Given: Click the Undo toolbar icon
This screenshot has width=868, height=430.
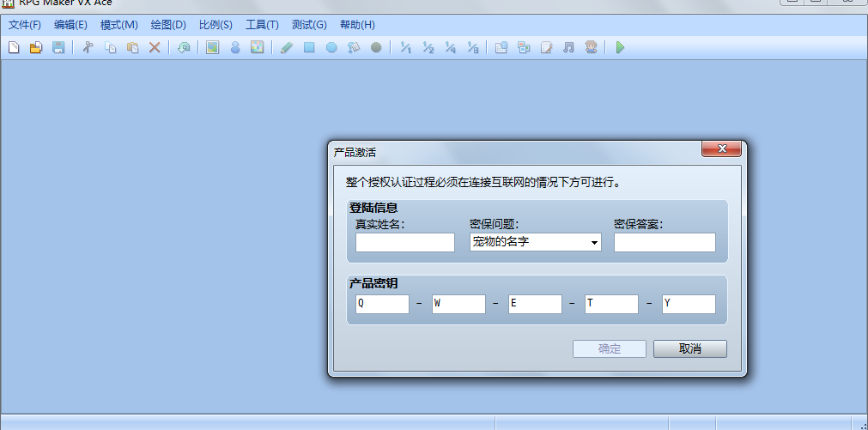Looking at the screenshot, I should [x=183, y=47].
